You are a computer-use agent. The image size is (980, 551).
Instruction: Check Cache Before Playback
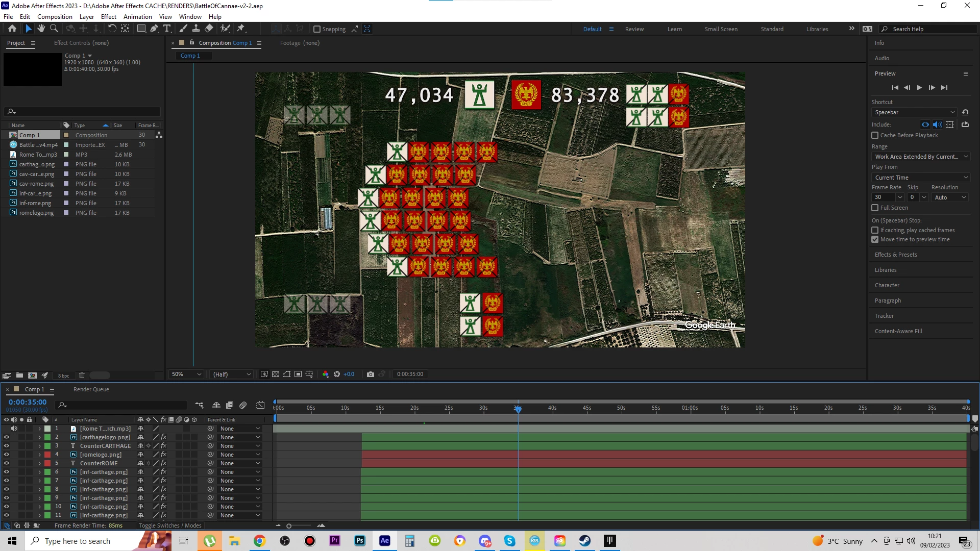tap(875, 135)
